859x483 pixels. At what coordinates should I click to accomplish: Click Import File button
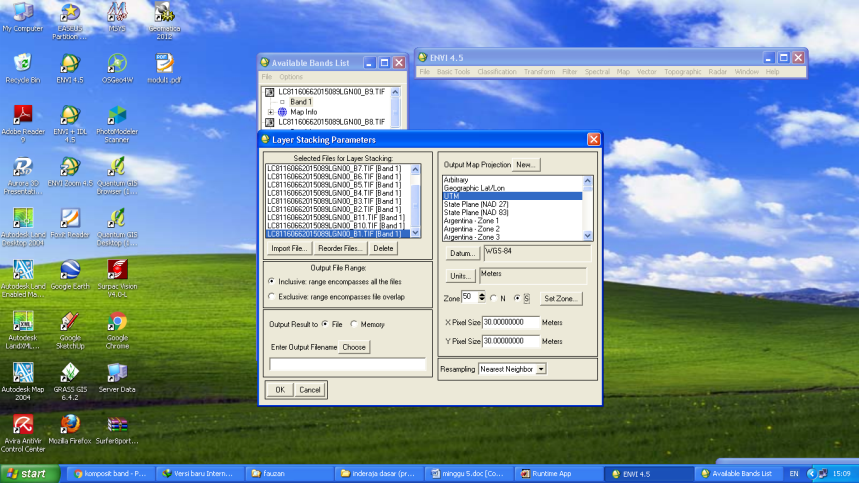289,248
